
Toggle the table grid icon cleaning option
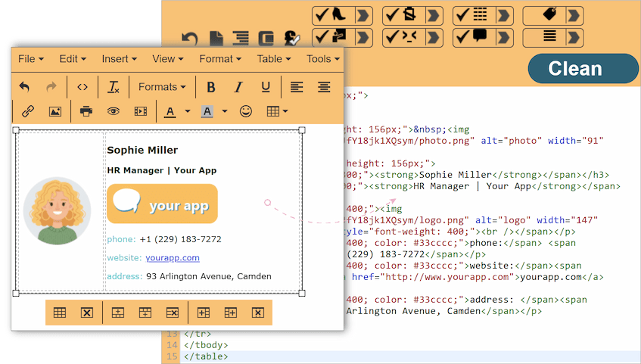tap(475, 16)
